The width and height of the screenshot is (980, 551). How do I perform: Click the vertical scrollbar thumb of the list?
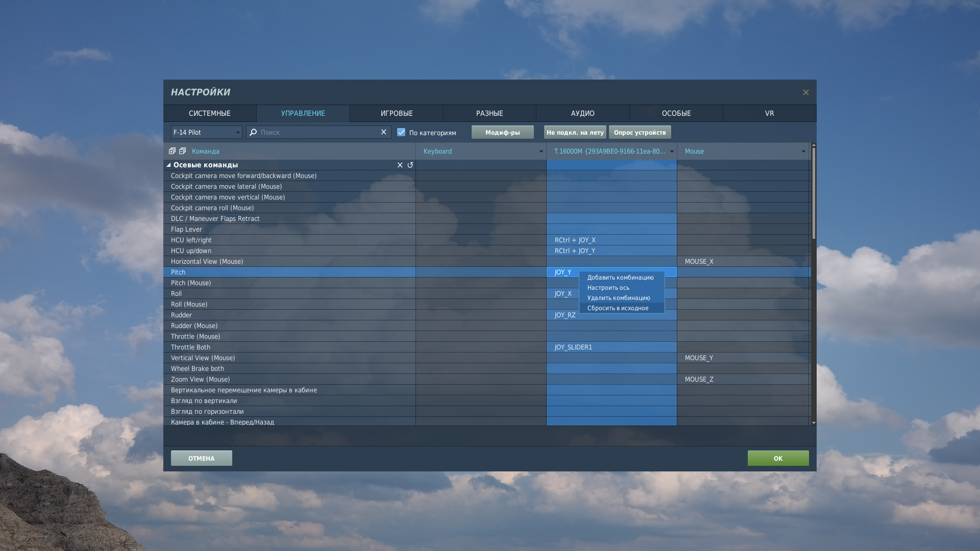pos(814,193)
